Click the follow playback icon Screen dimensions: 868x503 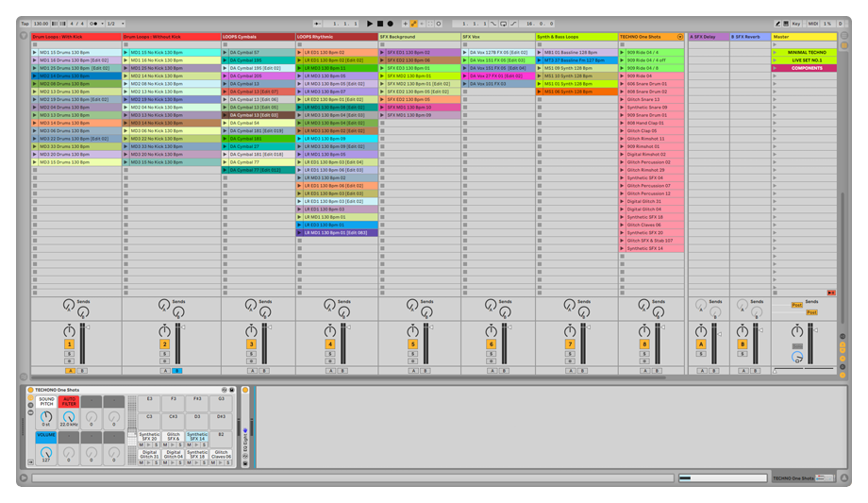tap(317, 24)
